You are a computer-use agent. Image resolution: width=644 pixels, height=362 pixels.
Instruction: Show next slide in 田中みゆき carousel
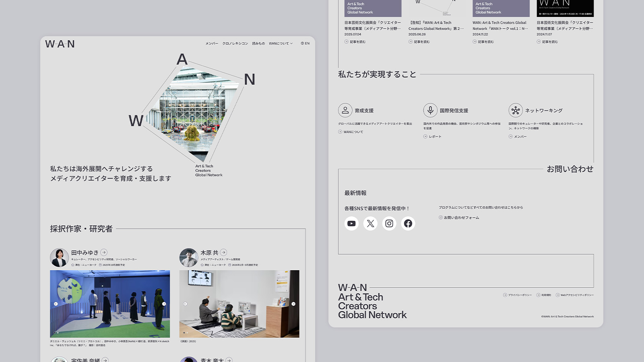tap(164, 304)
